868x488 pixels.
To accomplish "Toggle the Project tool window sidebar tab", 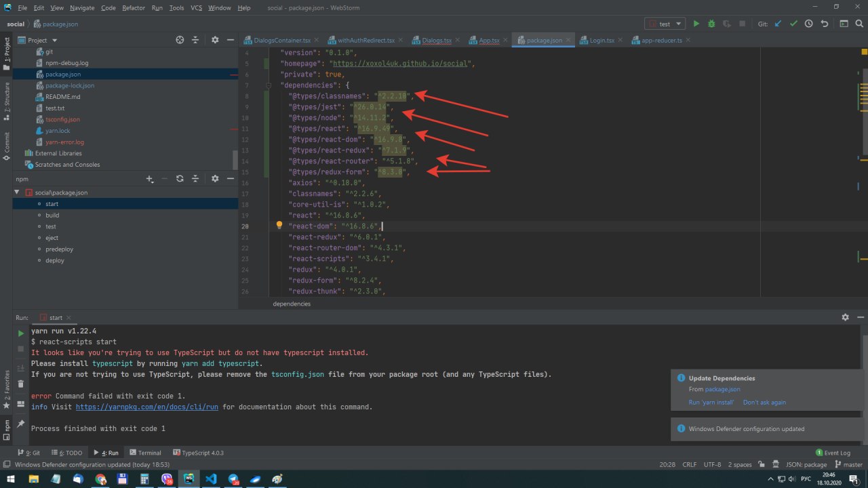I will coord(7,54).
